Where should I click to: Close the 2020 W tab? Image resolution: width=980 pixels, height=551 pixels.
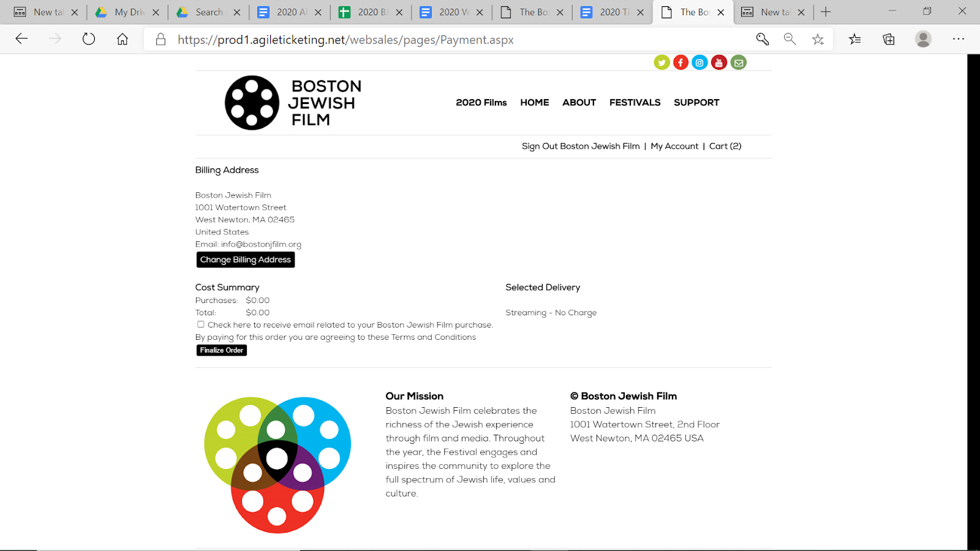480,12
